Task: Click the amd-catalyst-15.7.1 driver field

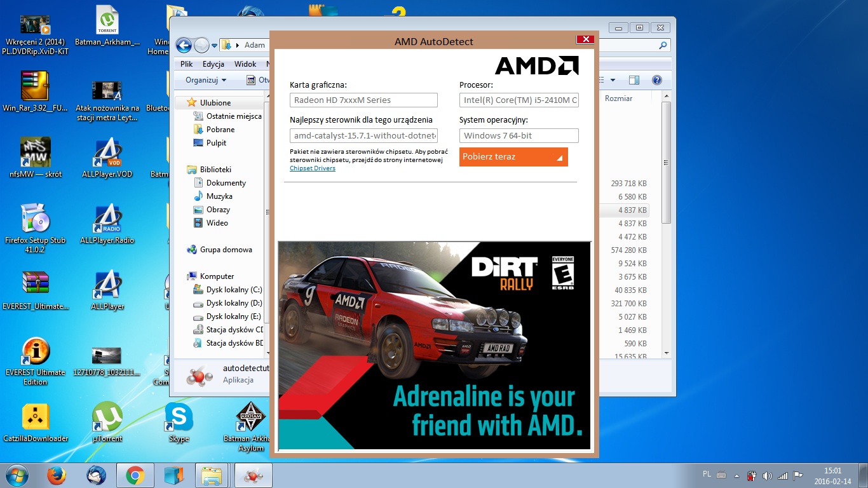Action: tap(363, 135)
